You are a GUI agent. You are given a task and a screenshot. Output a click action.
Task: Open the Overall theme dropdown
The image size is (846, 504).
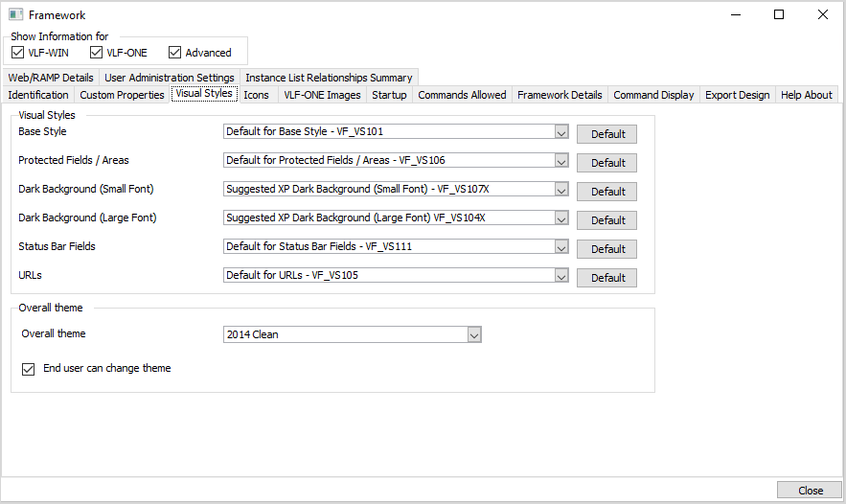tap(473, 334)
